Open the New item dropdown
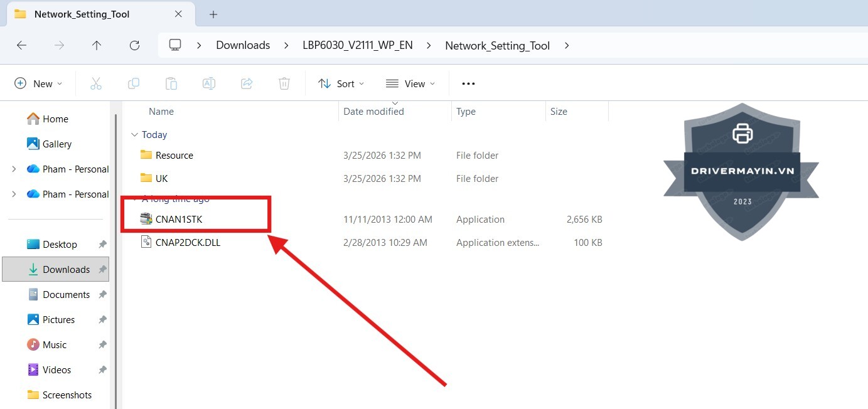The height and width of the screenshot is (409, 868). 39,83
